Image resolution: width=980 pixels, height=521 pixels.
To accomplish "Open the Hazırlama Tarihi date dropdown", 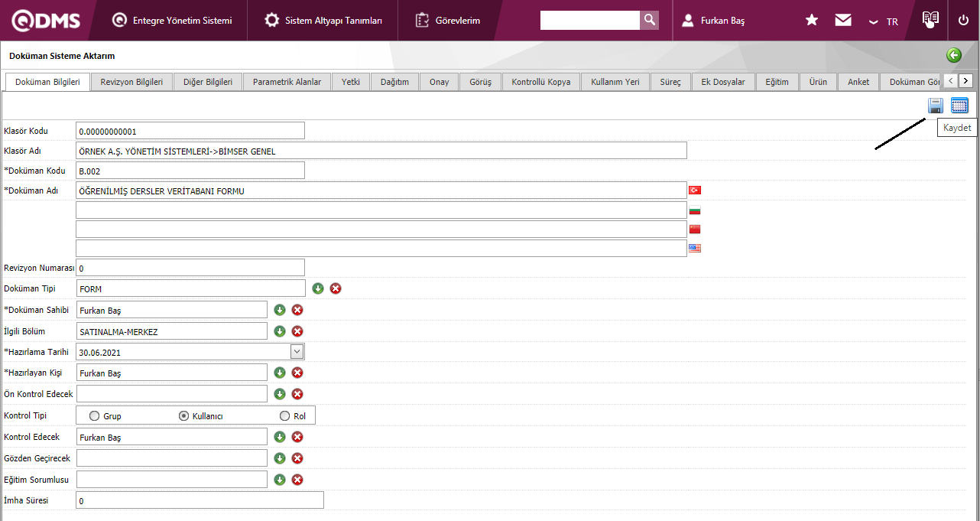I will point(297,352).
